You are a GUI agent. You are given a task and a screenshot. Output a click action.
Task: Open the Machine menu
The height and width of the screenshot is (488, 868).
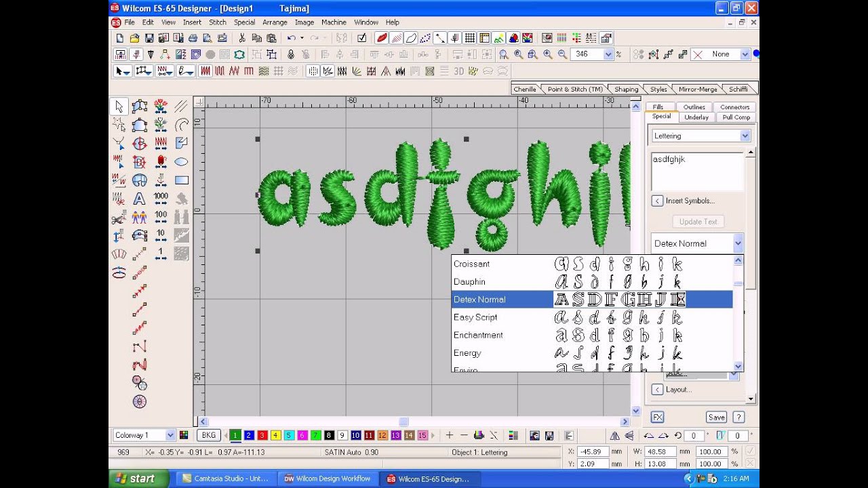[334, 22]
